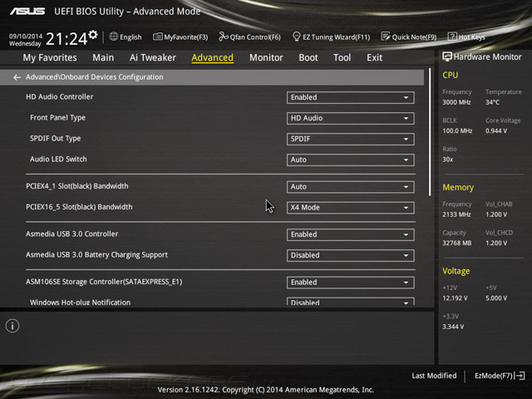Open Front Panel Type dropdown
532x399 pixels.
click(x=351, y=118)
